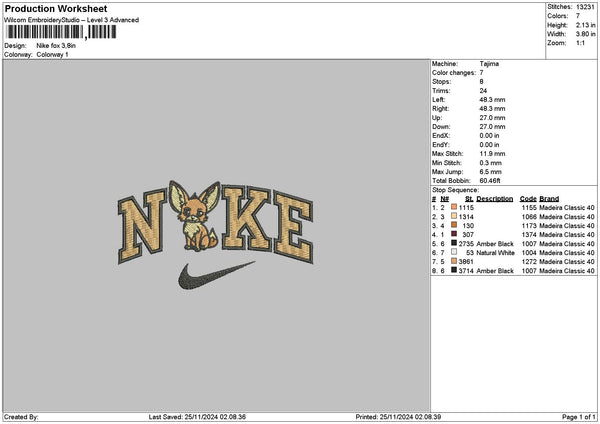Click the white swatch for stop 6 (53)
The image size is (600, 424).
[x=454, y=252]
